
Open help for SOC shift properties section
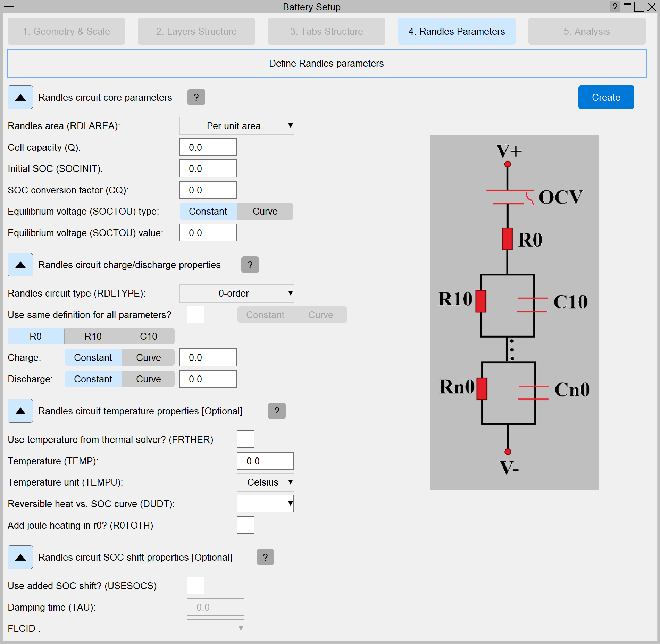coord(265,557)
